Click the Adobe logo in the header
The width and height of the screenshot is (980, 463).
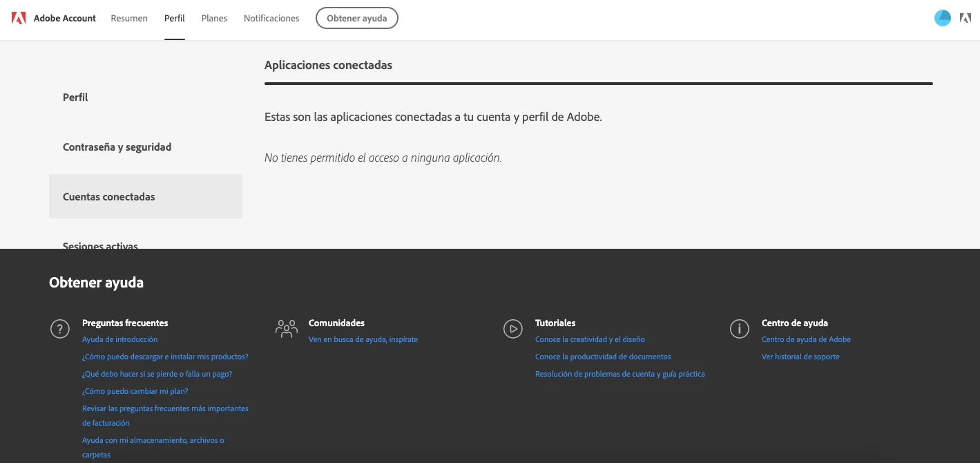tap(19, 18)
